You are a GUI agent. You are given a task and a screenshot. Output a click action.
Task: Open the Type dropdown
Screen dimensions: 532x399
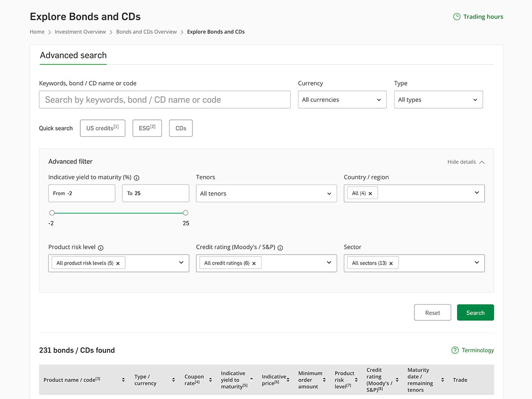tap(438, 100)
